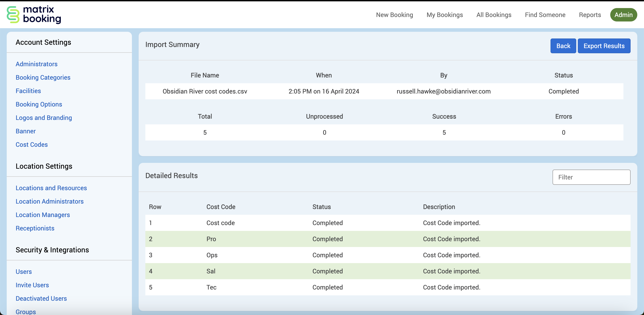Open Find Someone in the top navigation
The width and height of the screenshot is (644, 315).
tap(545, 15)
